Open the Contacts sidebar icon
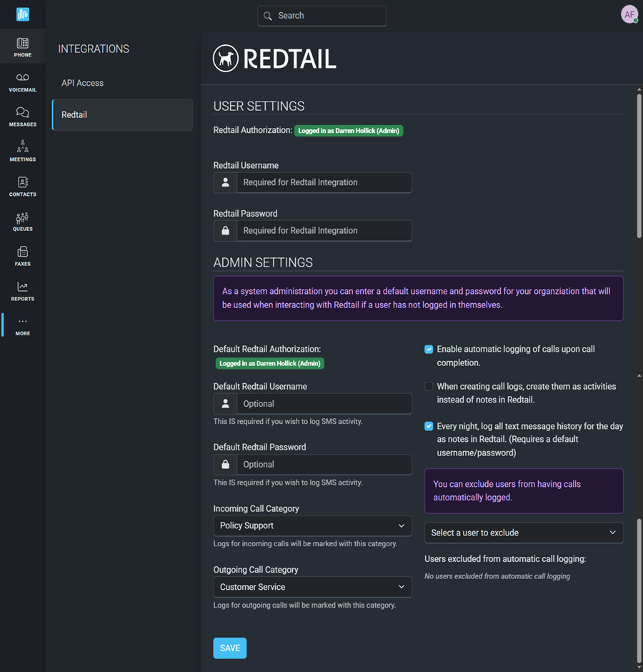643x672 pixels. (x=22, y=187)
